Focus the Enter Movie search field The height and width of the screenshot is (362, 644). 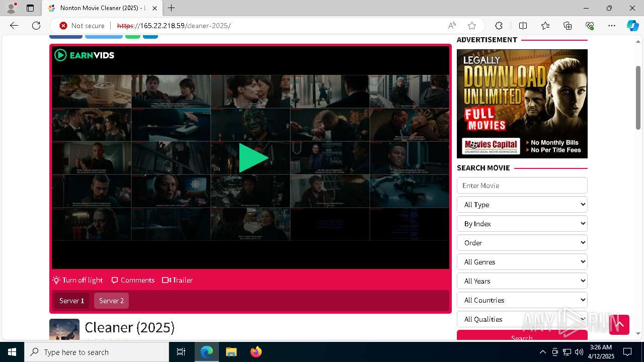click(522, 186)
